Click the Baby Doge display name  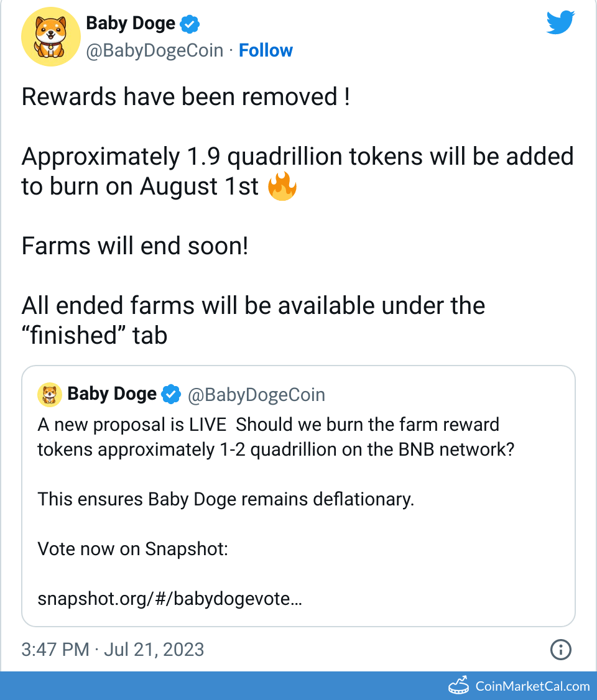[x=131, y=23]
